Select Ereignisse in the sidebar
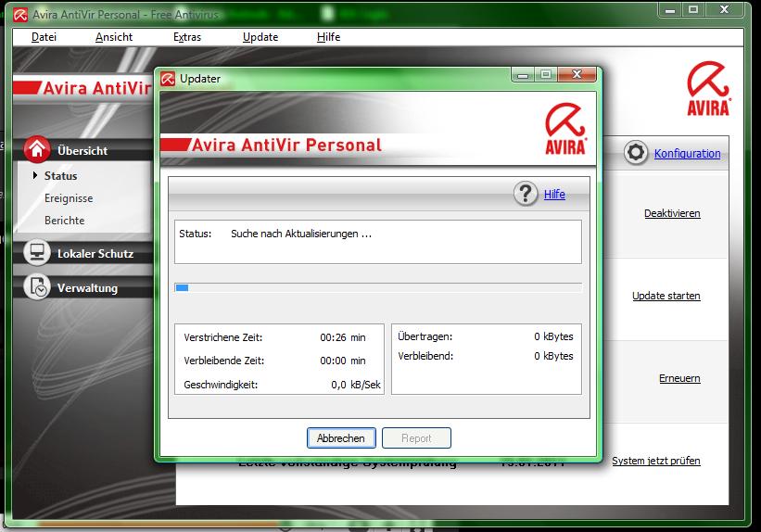Viewport: 761px width, 532px height. pyautogui.click(x=69, y=198)
